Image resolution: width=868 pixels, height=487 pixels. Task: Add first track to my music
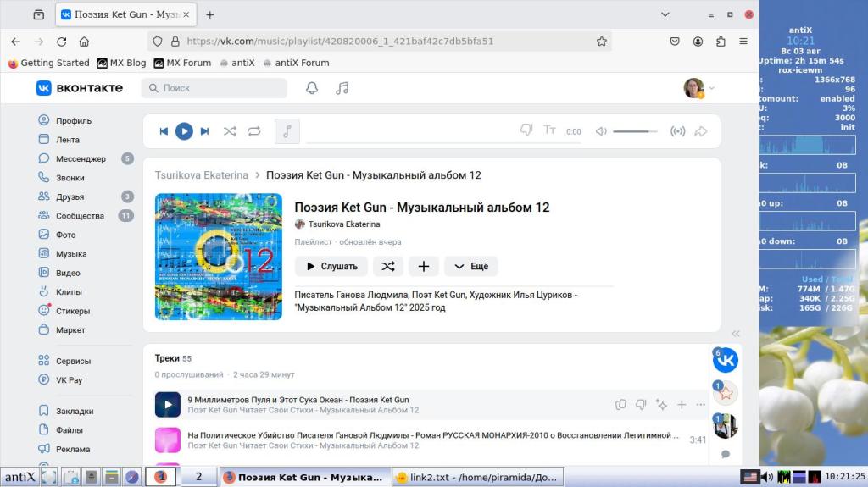point(682,405)
